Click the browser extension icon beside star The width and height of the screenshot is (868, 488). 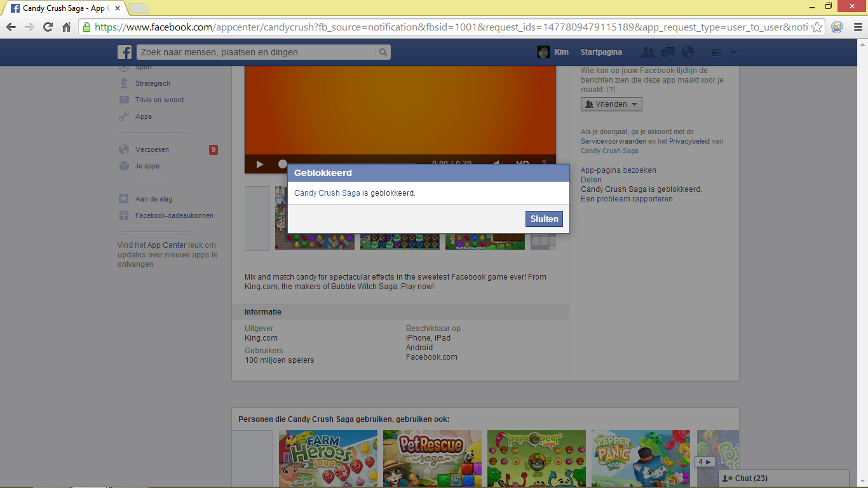click(x=837, y=27)
